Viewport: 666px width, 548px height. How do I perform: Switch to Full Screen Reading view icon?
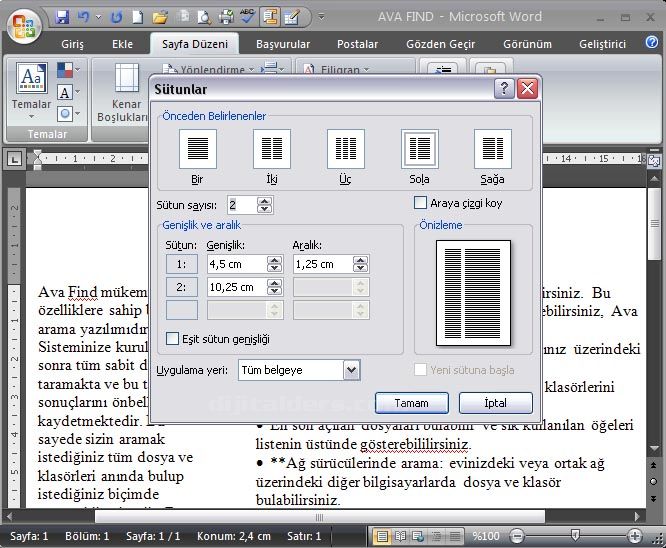click(x=400, y=537)
